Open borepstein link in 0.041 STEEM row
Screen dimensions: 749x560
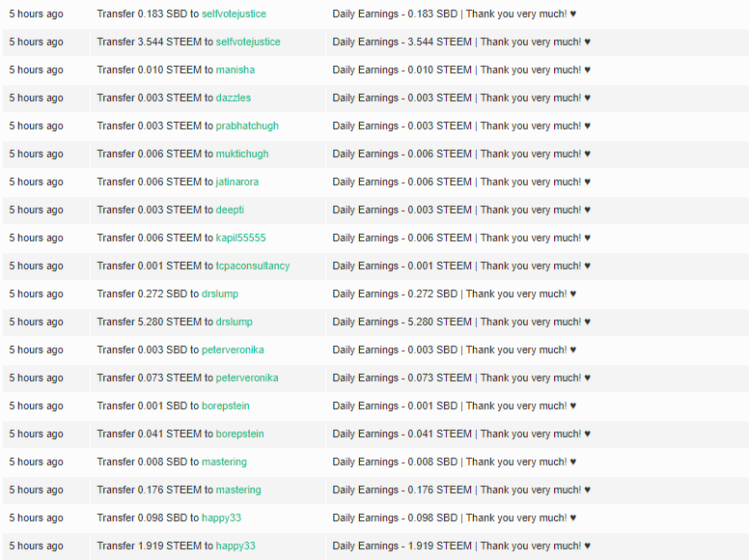(239, 434)
